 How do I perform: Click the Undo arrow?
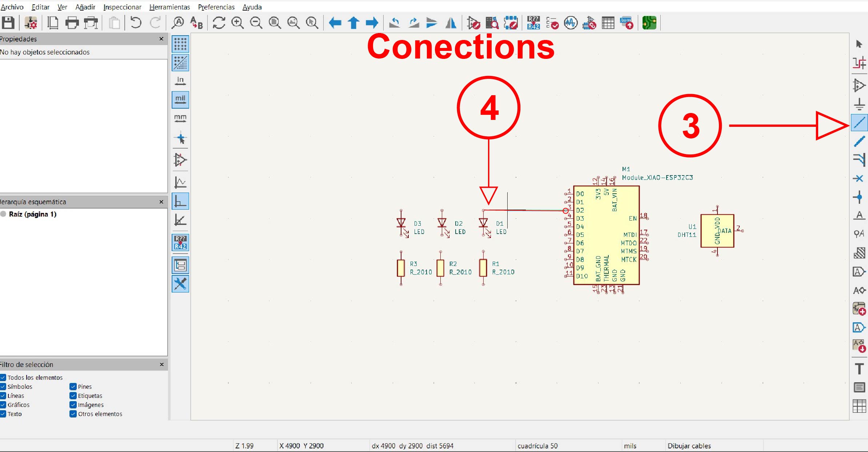point(136,23)
